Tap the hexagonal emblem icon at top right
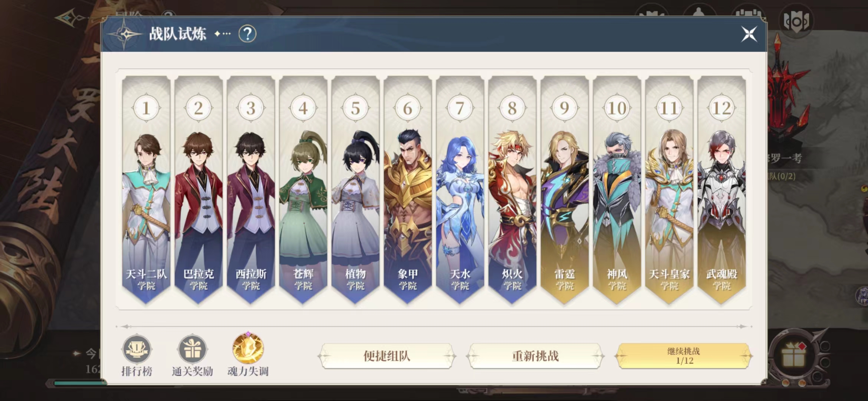 pyautogui.click(x=796, y=22)
